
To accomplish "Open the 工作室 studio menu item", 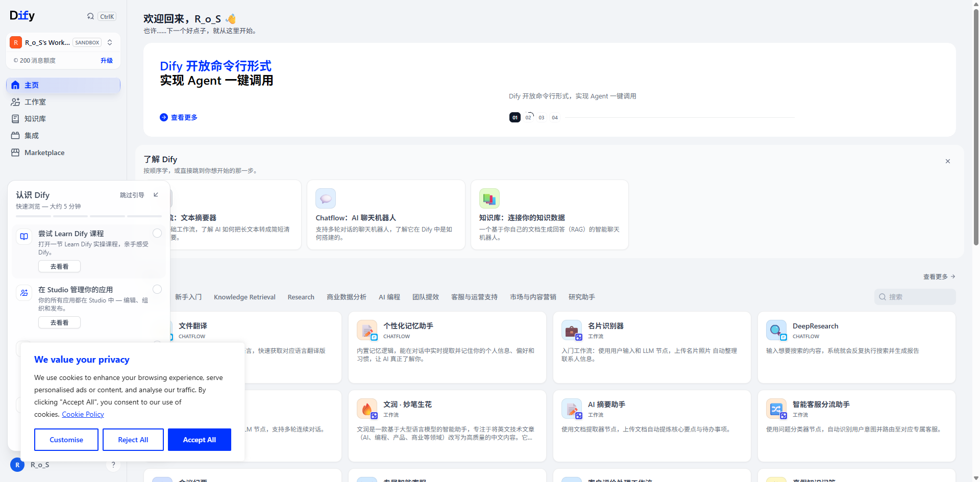I will 63,102.
